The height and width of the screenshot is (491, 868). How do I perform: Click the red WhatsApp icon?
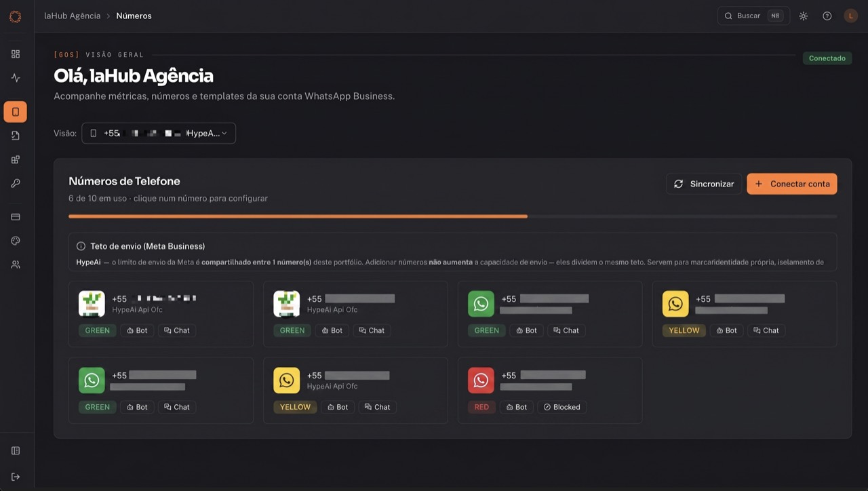coord(481,380)
